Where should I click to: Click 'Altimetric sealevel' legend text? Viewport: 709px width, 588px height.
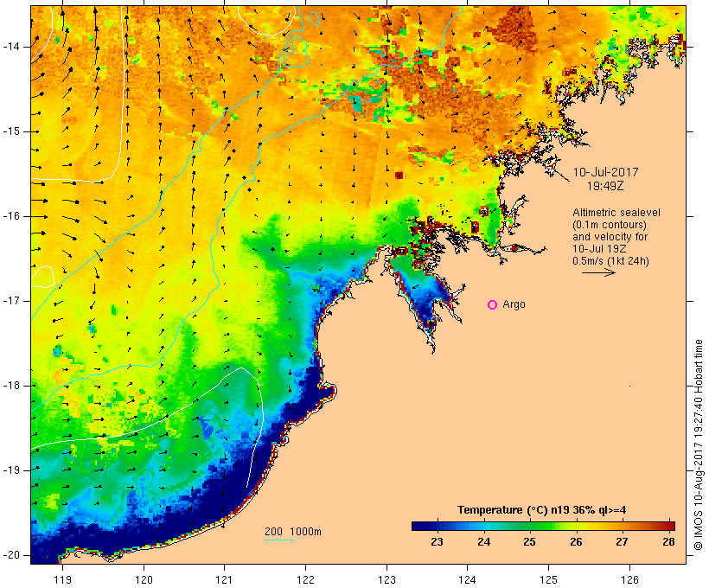tap(616, 213)
